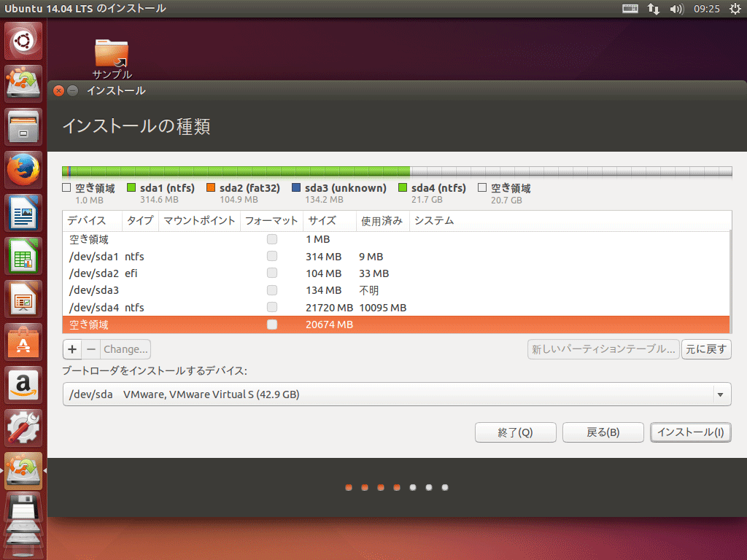Select the highlighted 空き領域 20674 MB row
747x560 pixels.
tap(396, 324)
